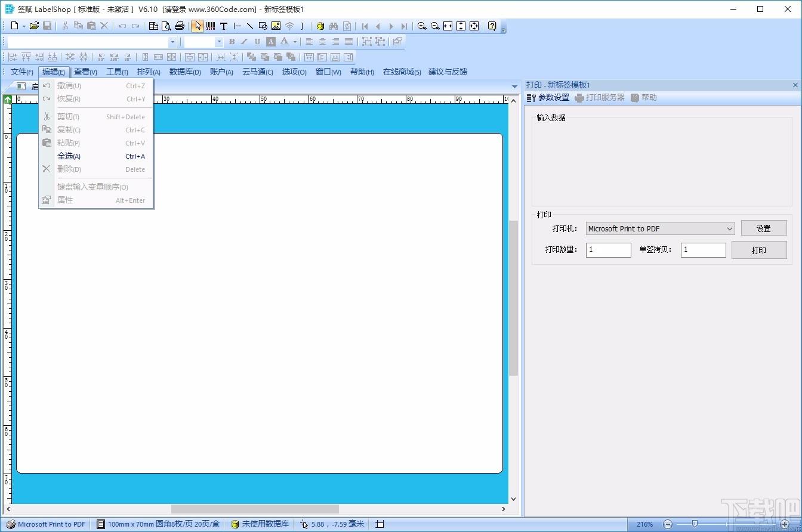Select the text tool T icon
Viewport: 802px width, 532px height.
click(x=224, y=26)
